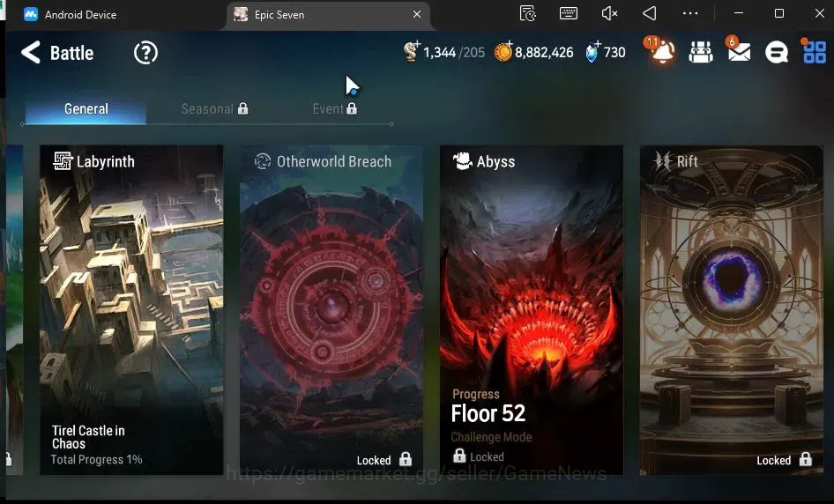Open the mailbox envelope icon

point(739,51)
